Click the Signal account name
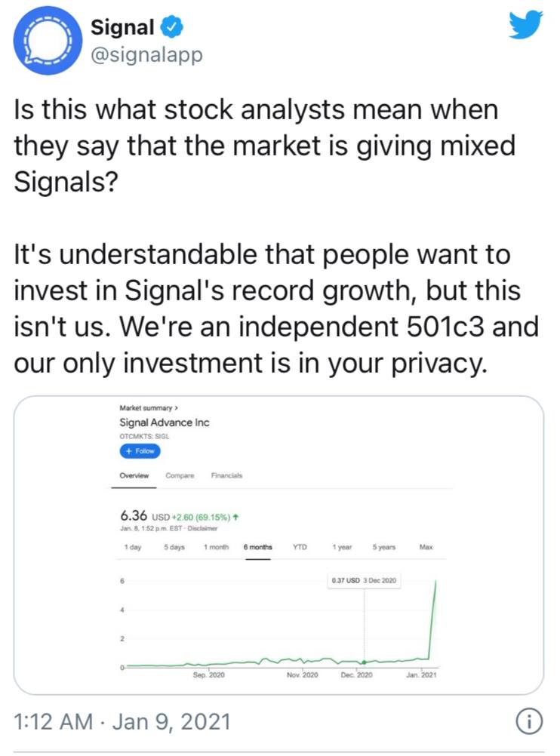 [x=122, y=26]
